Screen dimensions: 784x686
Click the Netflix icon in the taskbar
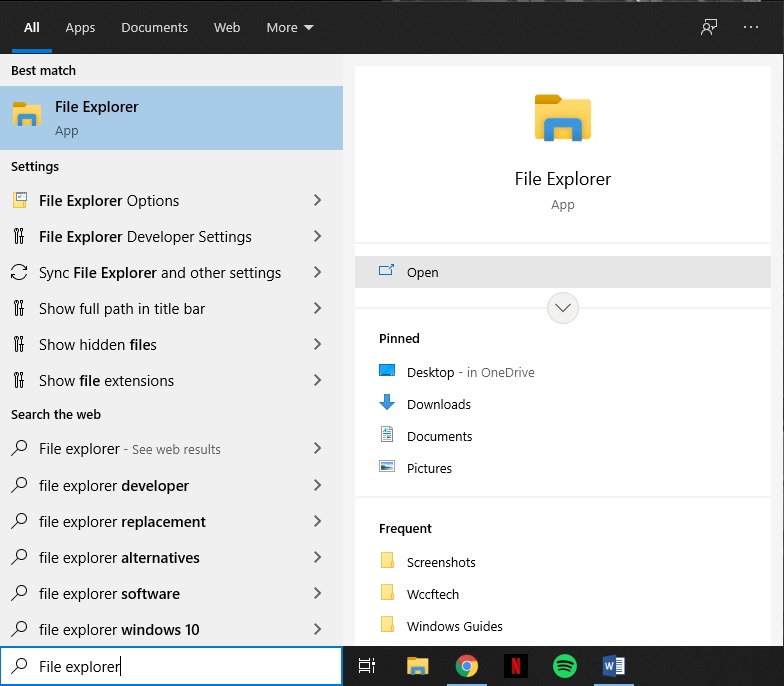[x=515, y=666]
